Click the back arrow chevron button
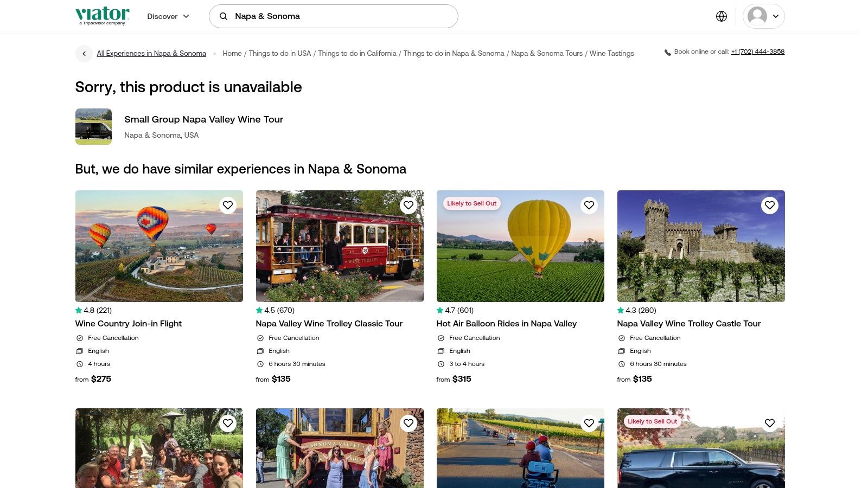Screen dimensions: 868x488 coord(84,54)
